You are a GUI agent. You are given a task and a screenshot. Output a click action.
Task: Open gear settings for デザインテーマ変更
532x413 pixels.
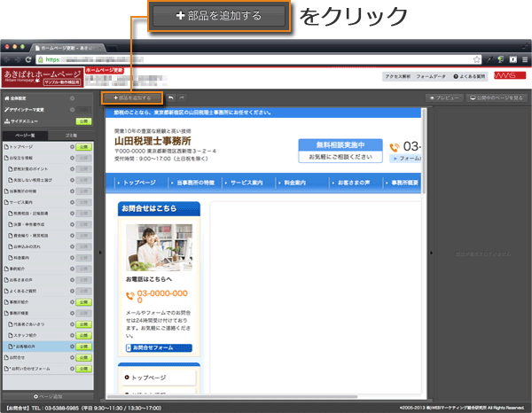click(72, 110)
